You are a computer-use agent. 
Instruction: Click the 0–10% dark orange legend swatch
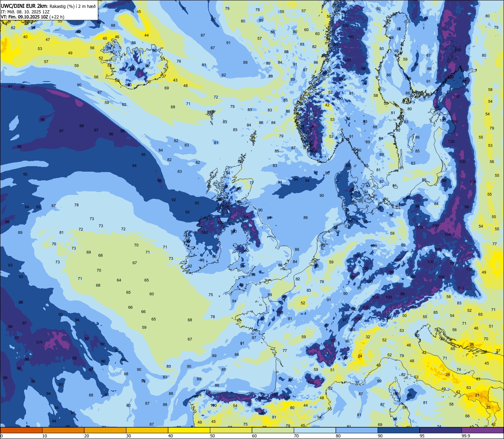[21, 430]
